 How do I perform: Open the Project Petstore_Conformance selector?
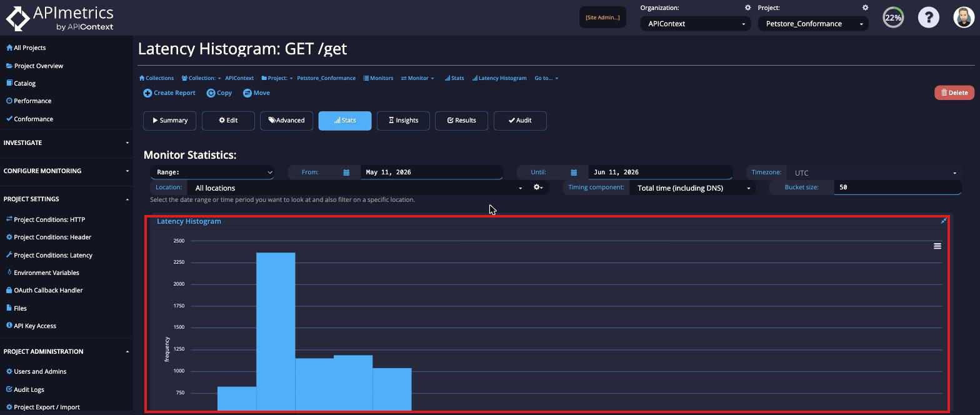tap(813, 24)
